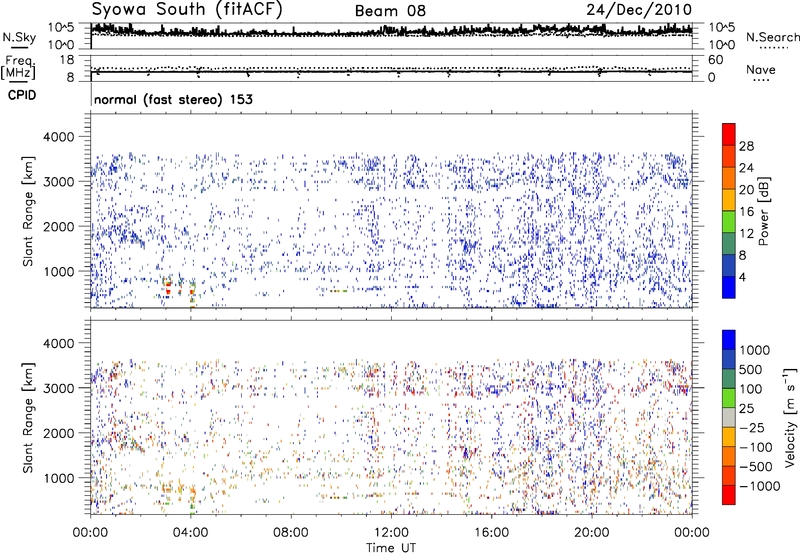Select the bright blue top segment of the velocity colorbar
This screenshot has width=800, height=554.
click(x=729, y=340)
